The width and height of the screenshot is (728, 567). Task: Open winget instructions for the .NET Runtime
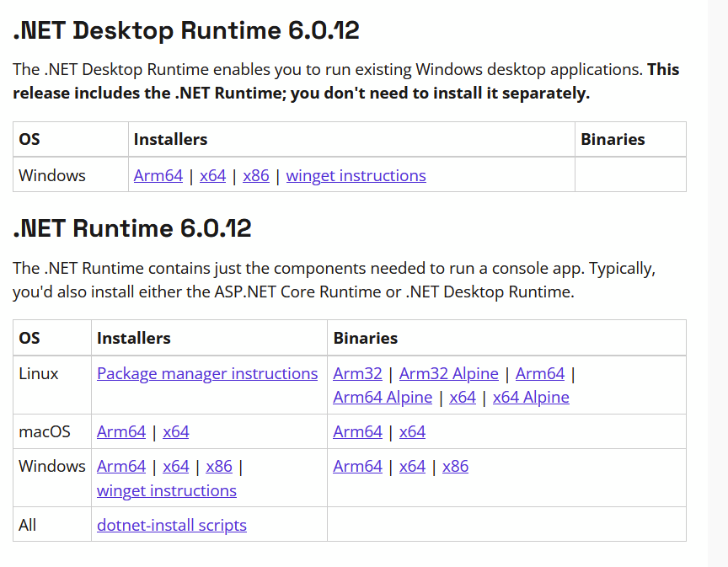166,490
